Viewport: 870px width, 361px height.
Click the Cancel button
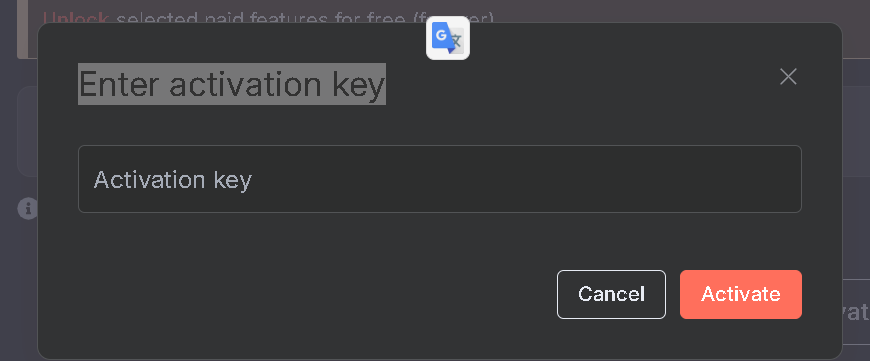click(x=611, y=294)
